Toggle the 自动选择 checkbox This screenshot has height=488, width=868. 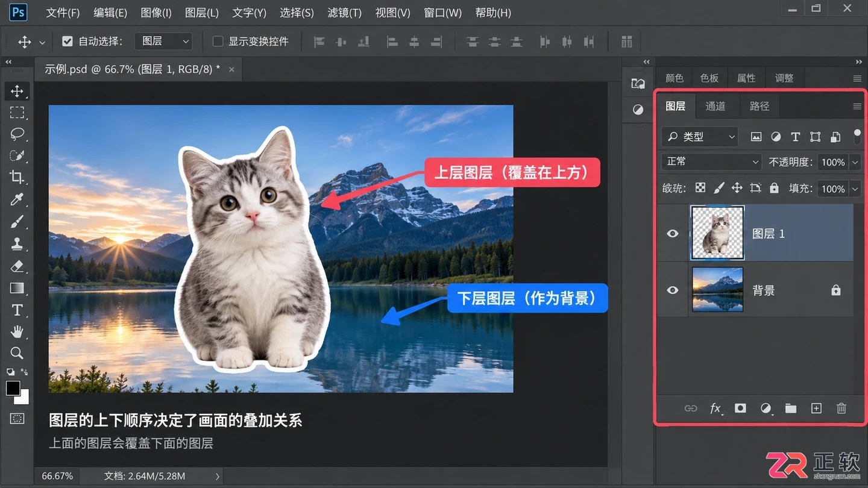[x=68, y=41]
